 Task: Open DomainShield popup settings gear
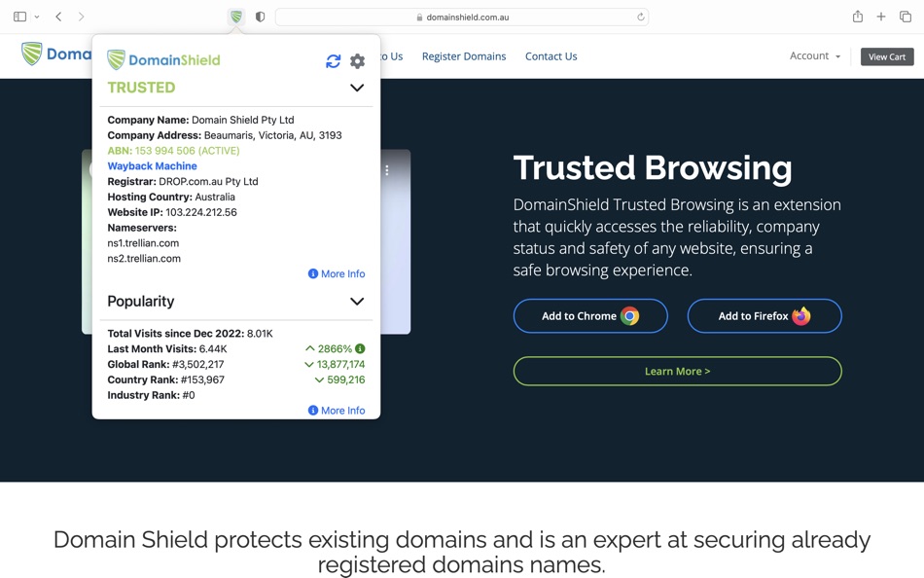[358, 60]
